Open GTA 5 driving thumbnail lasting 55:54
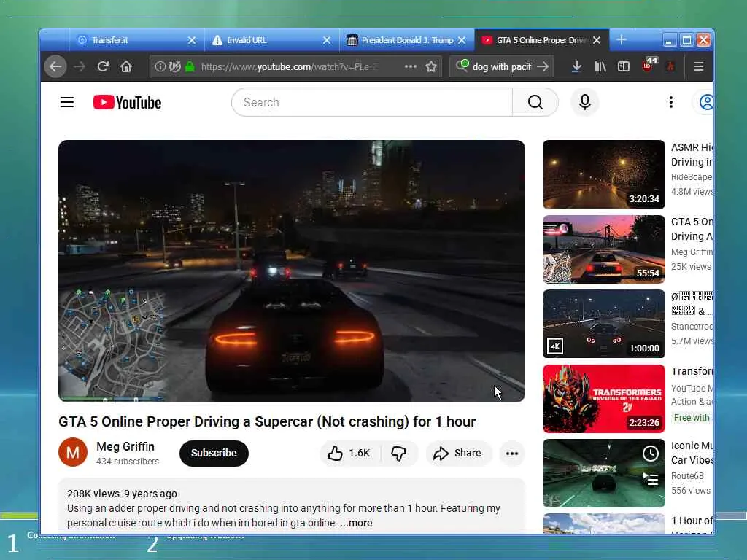Image resolution: width=747 pixels, height=560 pixels. (x=603, y=249)
